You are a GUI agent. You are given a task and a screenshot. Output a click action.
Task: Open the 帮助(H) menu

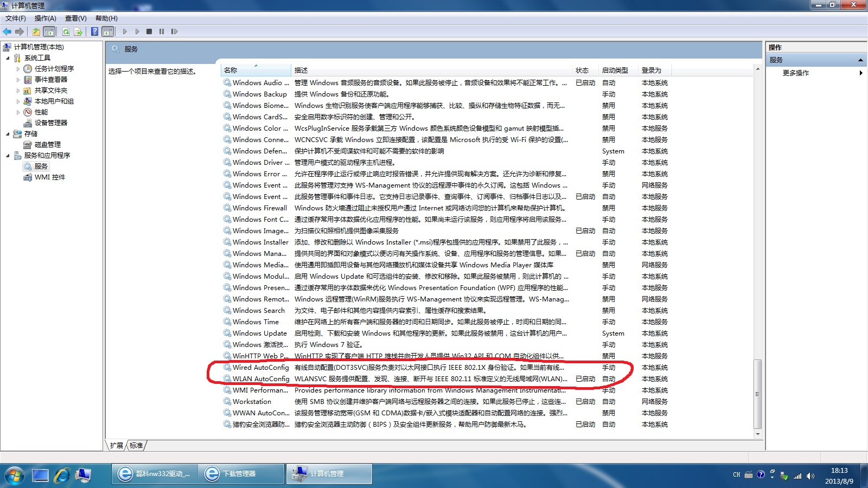106,18
